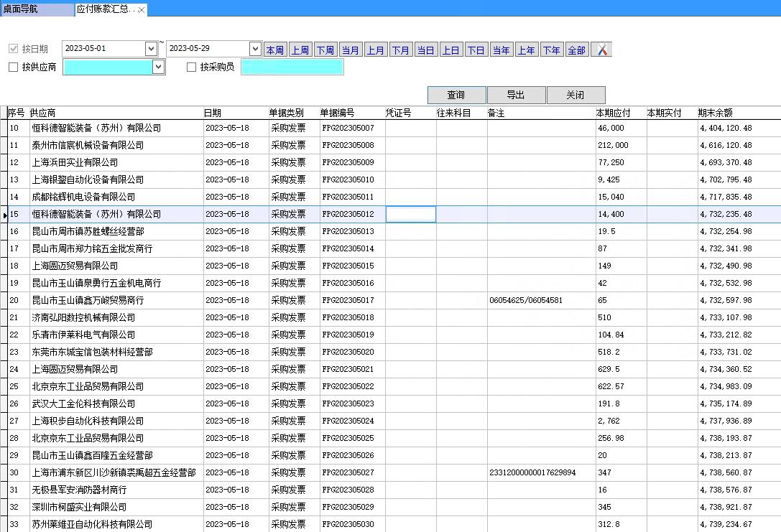This screenshot has width=781, height=532.
Task: Check the 按采购员 filter checkbox
Action: (191, 67)
